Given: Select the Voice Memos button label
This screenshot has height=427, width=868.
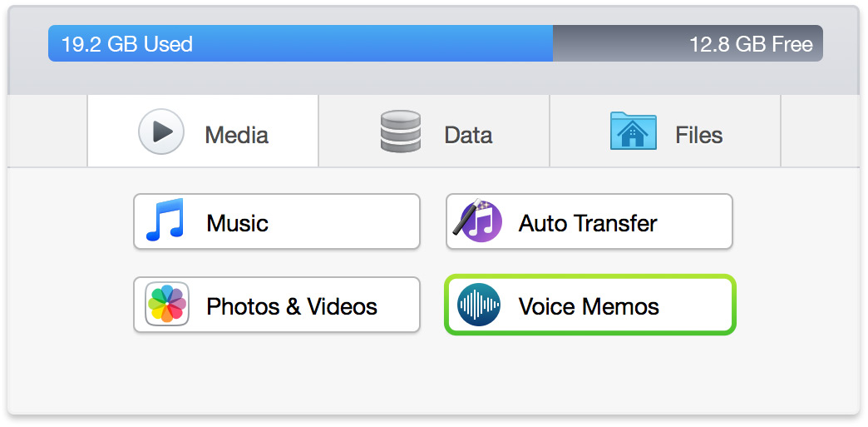Looking at the screenshot, I should pyautogui.click(x=589, y=306).
